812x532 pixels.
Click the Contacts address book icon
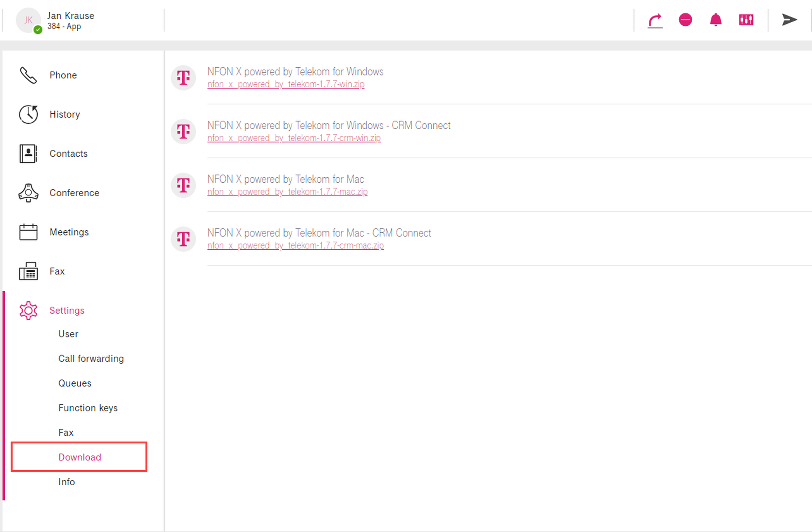pos(28,154)
